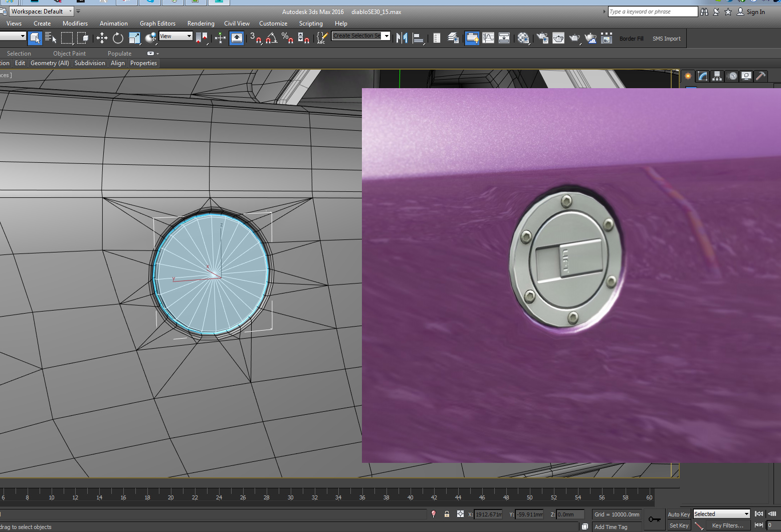Click the X coordinate field

(x=488, y=514)
